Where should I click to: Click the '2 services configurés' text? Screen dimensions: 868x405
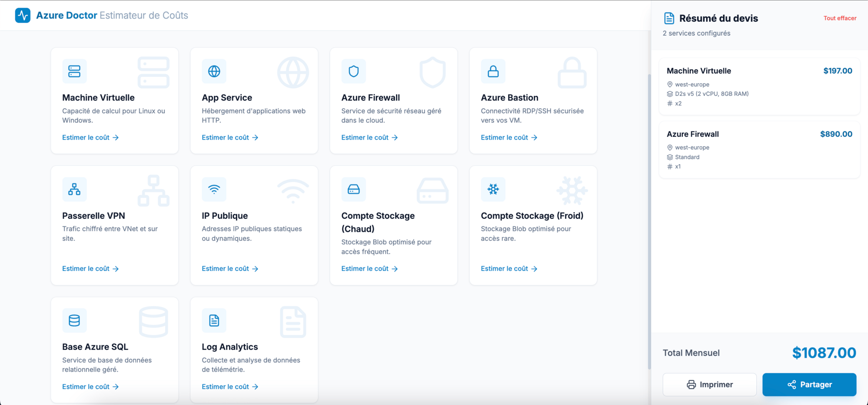(x=697, y=33)
